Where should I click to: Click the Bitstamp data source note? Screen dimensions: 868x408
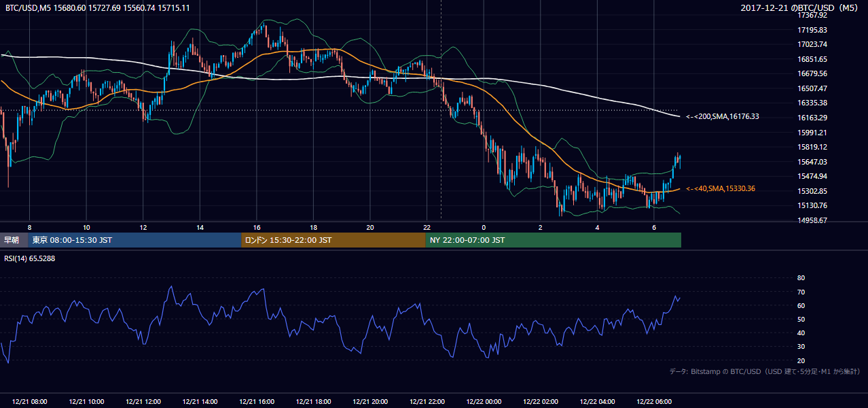[x=765, y=372]
